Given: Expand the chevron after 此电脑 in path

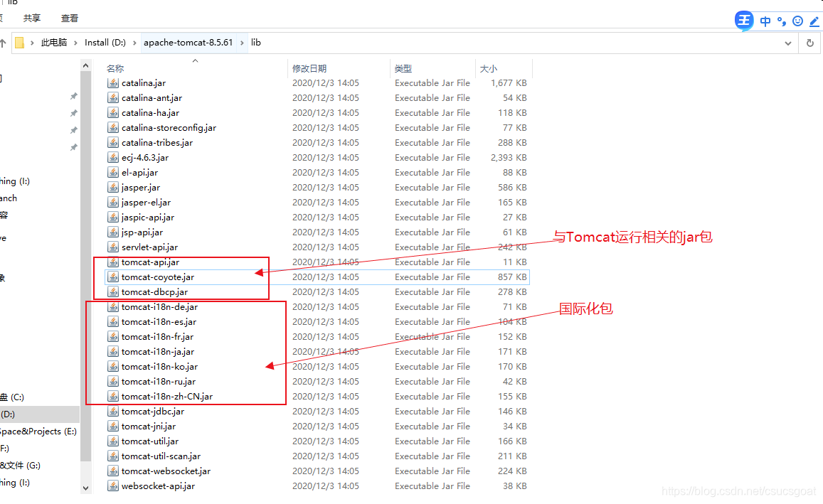Looking at the screenshot, I should click(x=75, y=43).
